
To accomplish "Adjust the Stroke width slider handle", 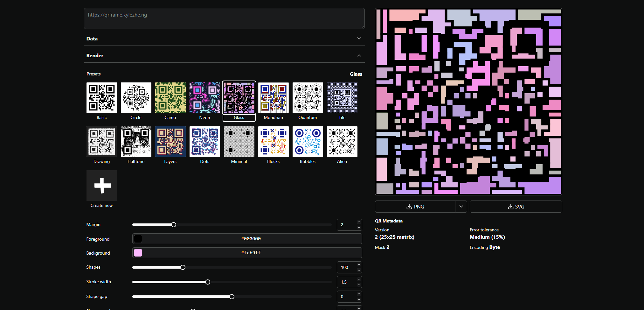I will 208,282.
